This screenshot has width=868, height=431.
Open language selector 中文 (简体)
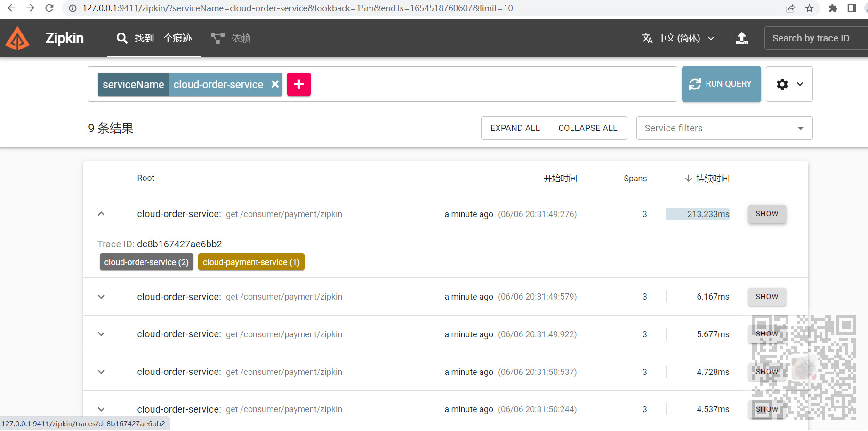tap(678, 38)
